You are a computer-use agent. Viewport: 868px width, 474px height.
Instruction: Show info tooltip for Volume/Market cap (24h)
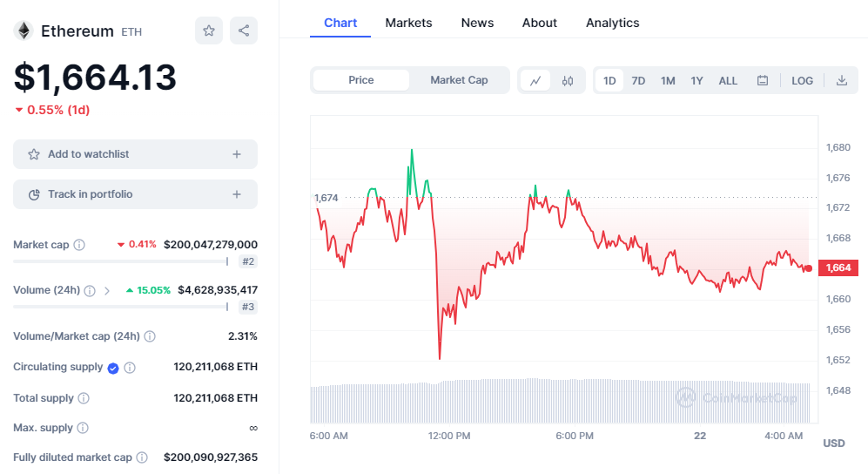150,336
